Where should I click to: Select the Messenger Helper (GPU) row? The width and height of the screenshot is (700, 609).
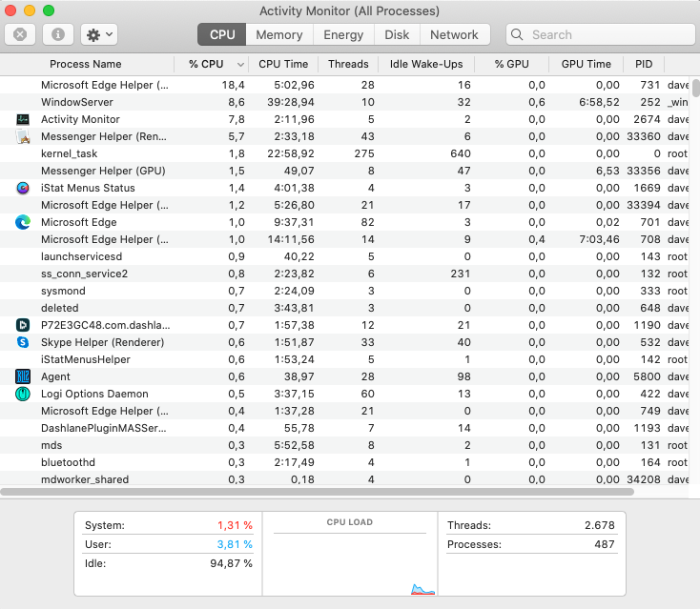344,171
